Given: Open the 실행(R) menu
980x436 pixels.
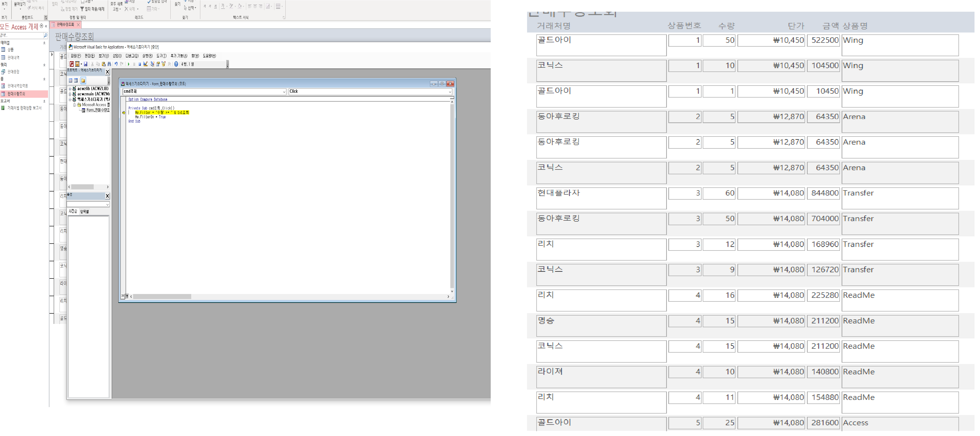Looking at the screenshot, I should tap(148, 56).
